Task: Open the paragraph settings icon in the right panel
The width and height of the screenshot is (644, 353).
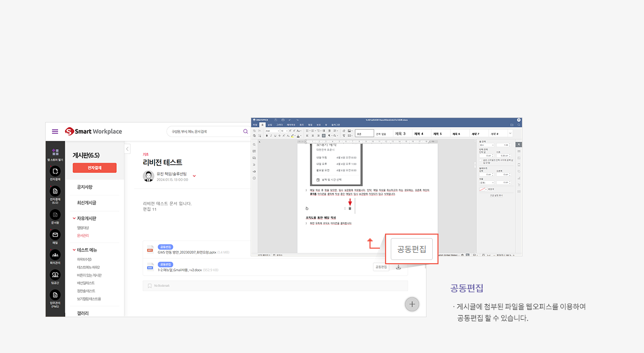Action: tap(519, 144)
